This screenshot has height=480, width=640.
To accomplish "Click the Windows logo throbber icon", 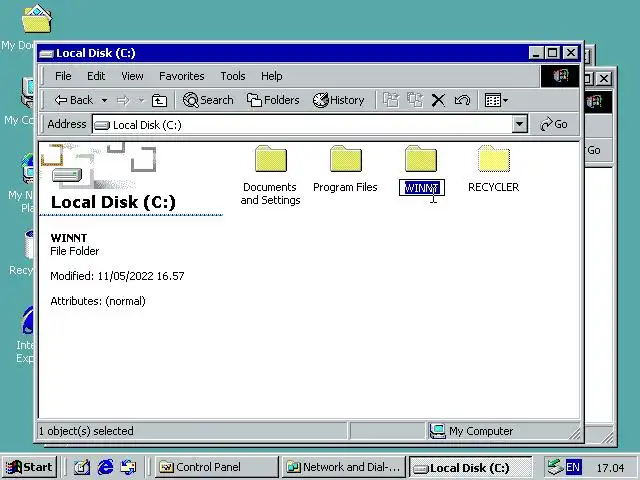I will point(560,76).
